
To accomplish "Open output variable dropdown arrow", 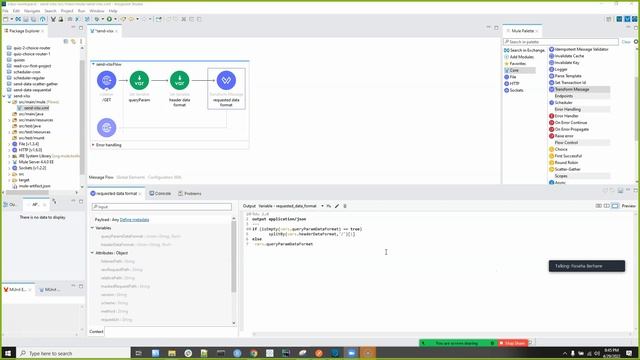I will point(322,206).
